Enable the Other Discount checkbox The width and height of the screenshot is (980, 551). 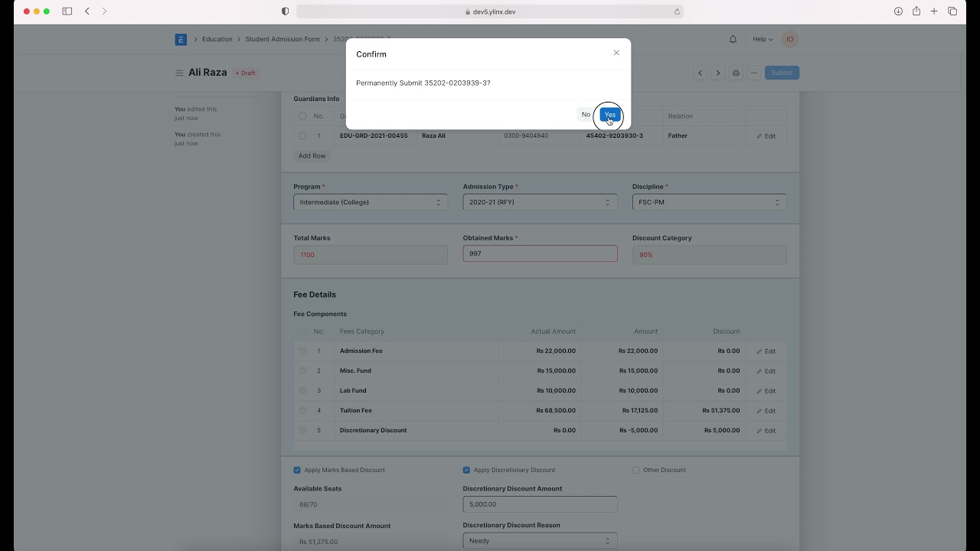tap(636, 470)
